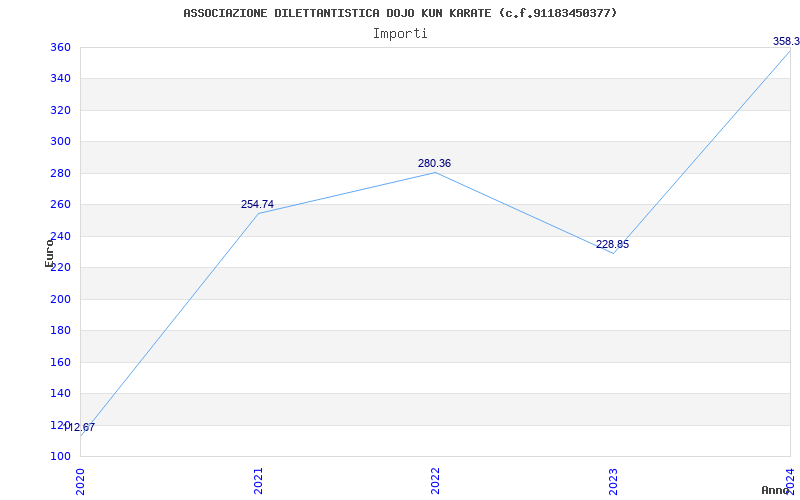Click x-axis year label 2023

[613, 481]
